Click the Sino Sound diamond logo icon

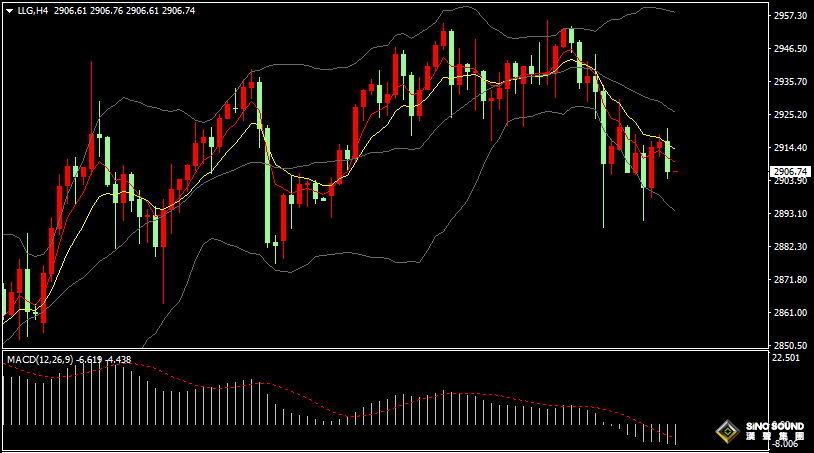(727, 432)
